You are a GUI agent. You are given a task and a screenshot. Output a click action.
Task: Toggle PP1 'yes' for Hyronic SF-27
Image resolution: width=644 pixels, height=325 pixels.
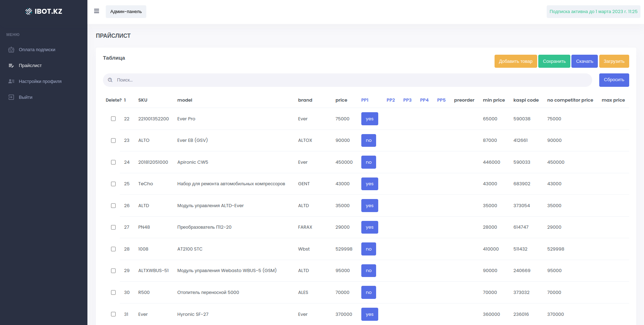click(x=369, y=314)
